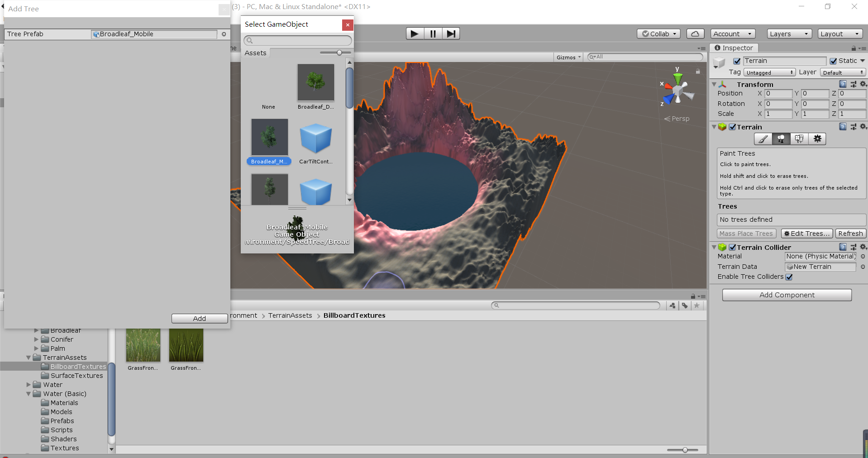Open the Collab dropdown
Image resolution: width=868 pixels, height=458 pixels.
[x=658, y=33]
